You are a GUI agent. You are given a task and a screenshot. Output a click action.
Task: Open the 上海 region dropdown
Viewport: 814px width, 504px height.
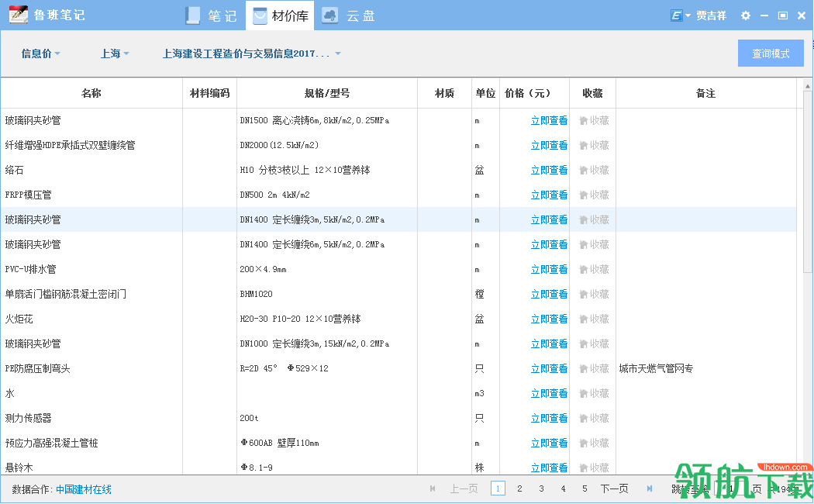pyautogui.click(x=115, y=54)
